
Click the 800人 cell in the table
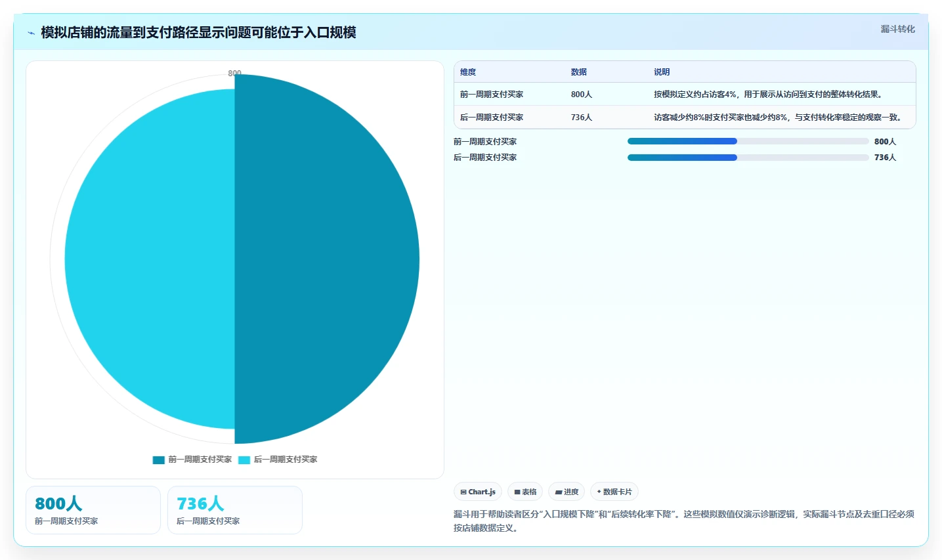pos(582,95)
